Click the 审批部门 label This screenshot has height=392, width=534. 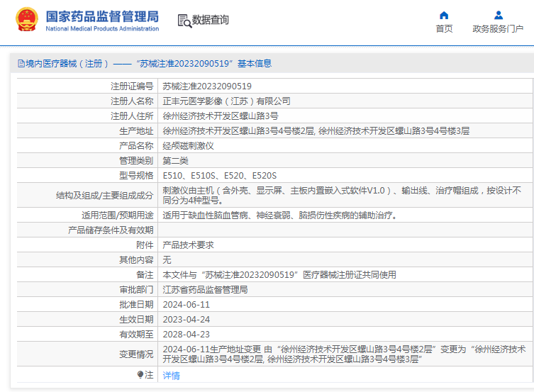[x=136, y=290]
